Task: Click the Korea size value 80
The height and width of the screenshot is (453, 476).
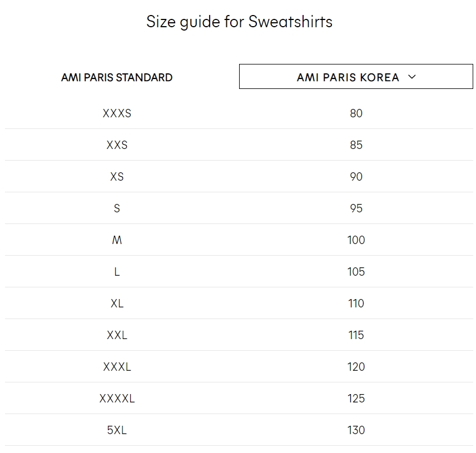Action: [x=356, y=113]
